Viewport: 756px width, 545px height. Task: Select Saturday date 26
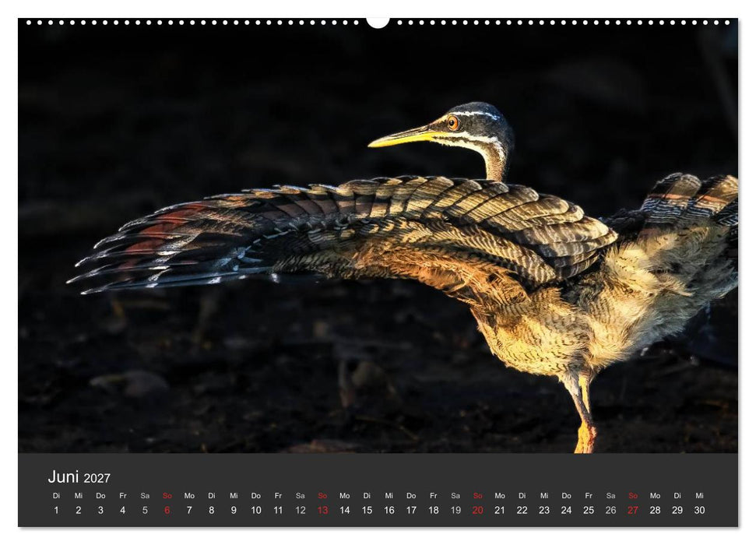(611, 510)
